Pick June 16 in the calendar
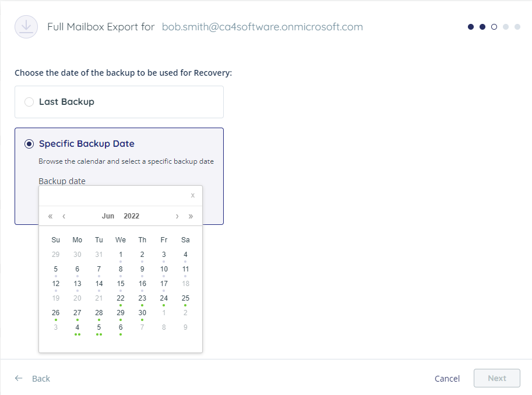Screen dimensions: 532x395 [x=142, y=284]
